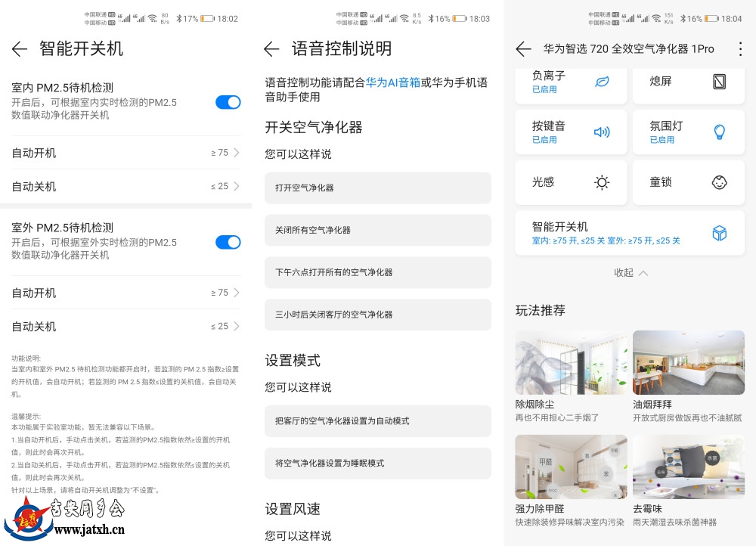
Task: Go back from 语音控制说明 screen
Action: coord(271,48)
